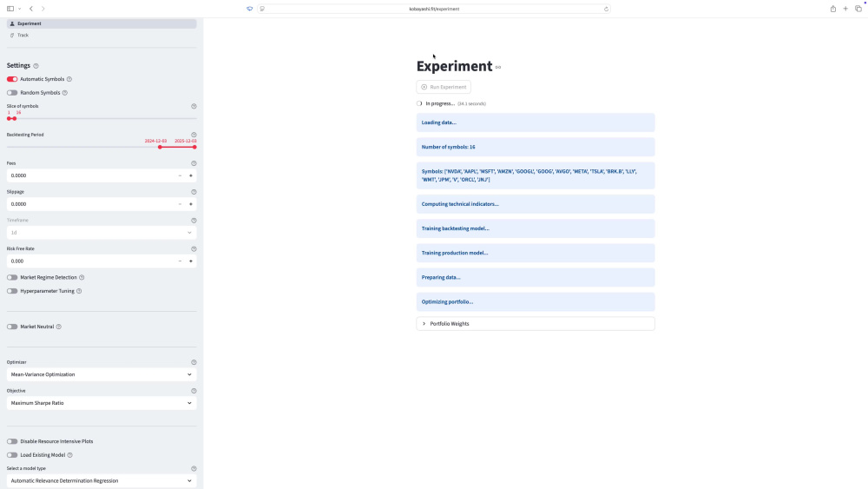
Task: Click the 'Number of symbols: 16' message
Action: pos(536,148)
